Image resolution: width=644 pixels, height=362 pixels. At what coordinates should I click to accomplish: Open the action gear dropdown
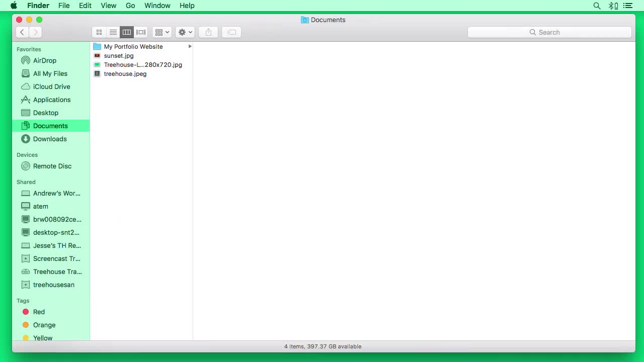point(185,32)
